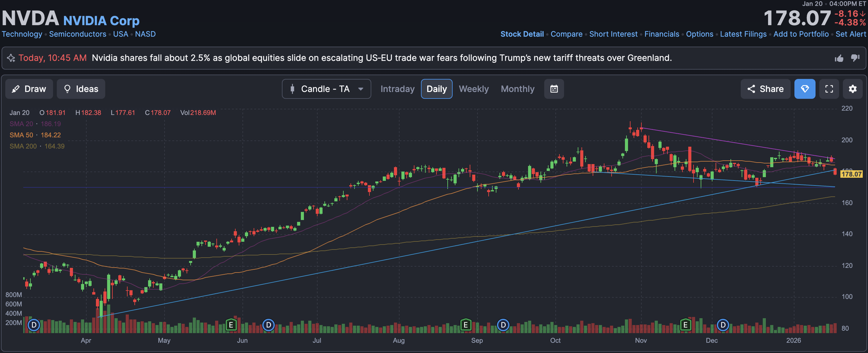The height and width of the screenshot is (353, 868).
Task: Click the thumbs up icon on news
Action: [x=839, y=58]
